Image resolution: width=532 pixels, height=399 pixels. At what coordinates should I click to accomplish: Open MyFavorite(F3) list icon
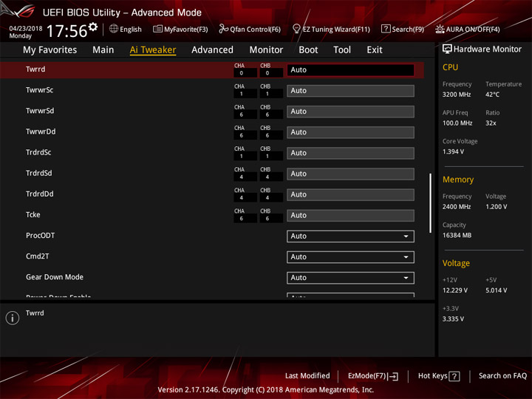tap(157, 29)
